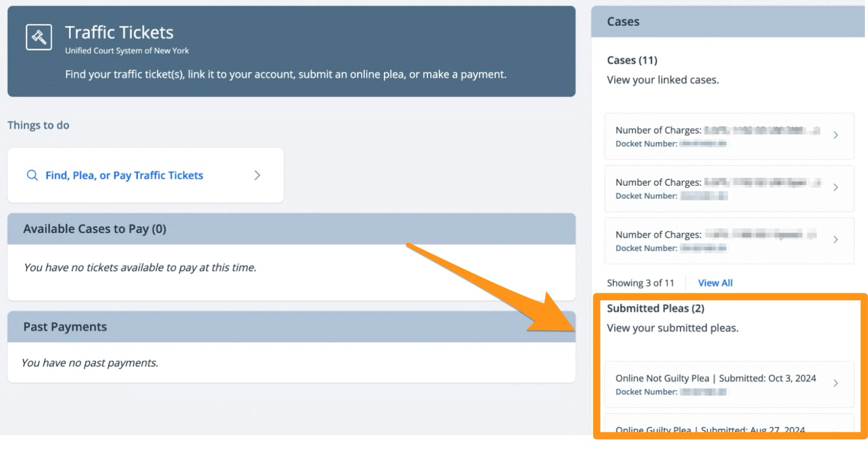
Task: Click the gavel icon beside Traffic Tickets
Action: [x=39, y=37]
